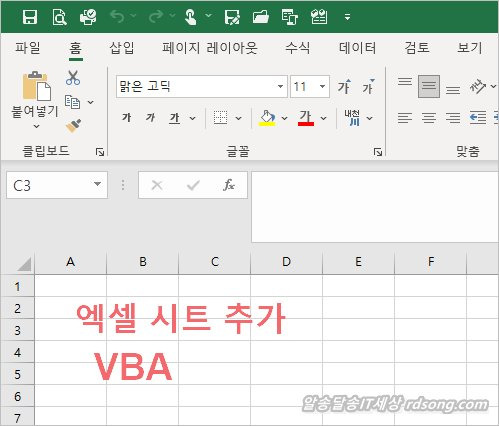The image size is (499, 426).
Task: Open the 파일 tab
Action: point(28,48)
